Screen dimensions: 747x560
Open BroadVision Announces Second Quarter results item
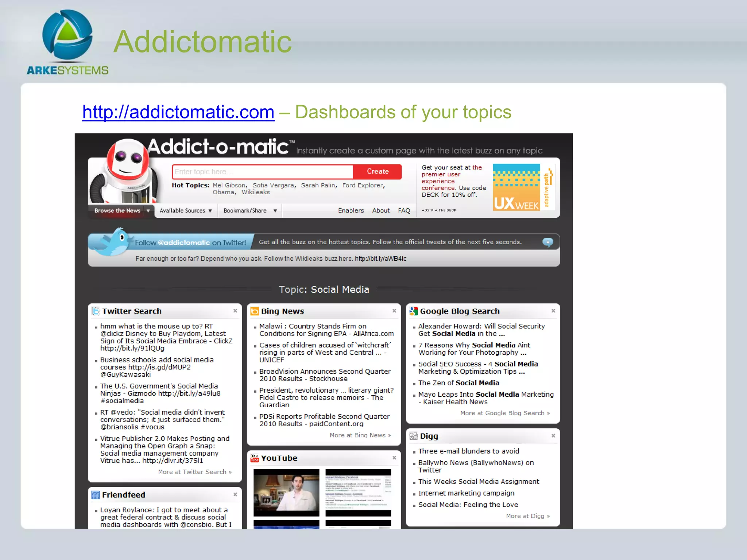point(325,375)
